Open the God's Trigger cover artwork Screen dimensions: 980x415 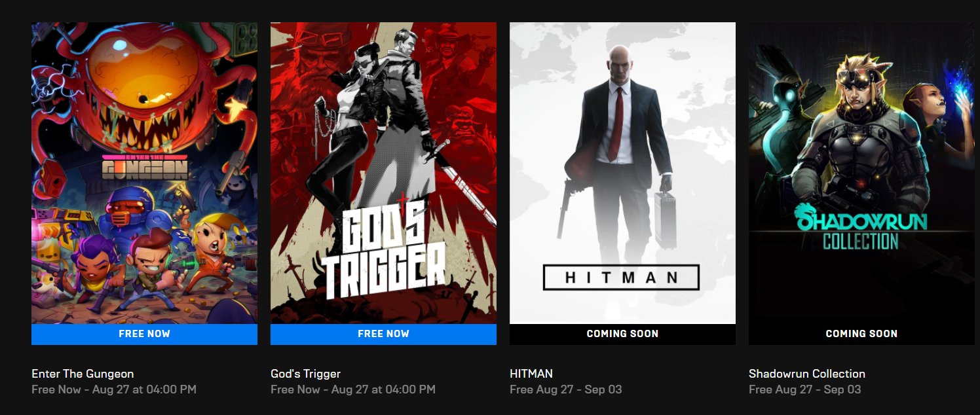pyautogui.click(x=383, y=173)
